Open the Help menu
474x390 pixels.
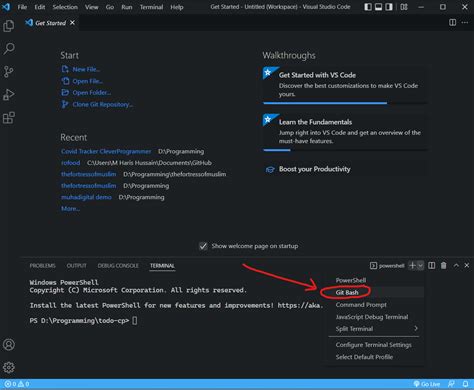177,7
